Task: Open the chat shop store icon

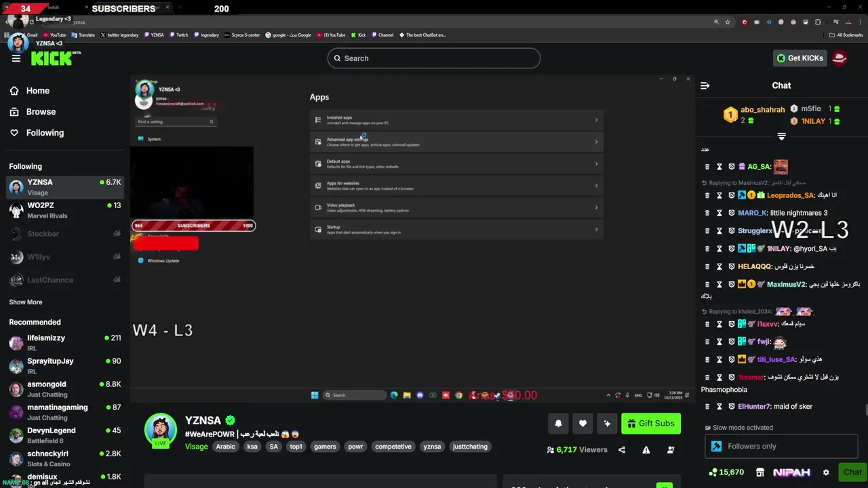Action: pos(760,472)
